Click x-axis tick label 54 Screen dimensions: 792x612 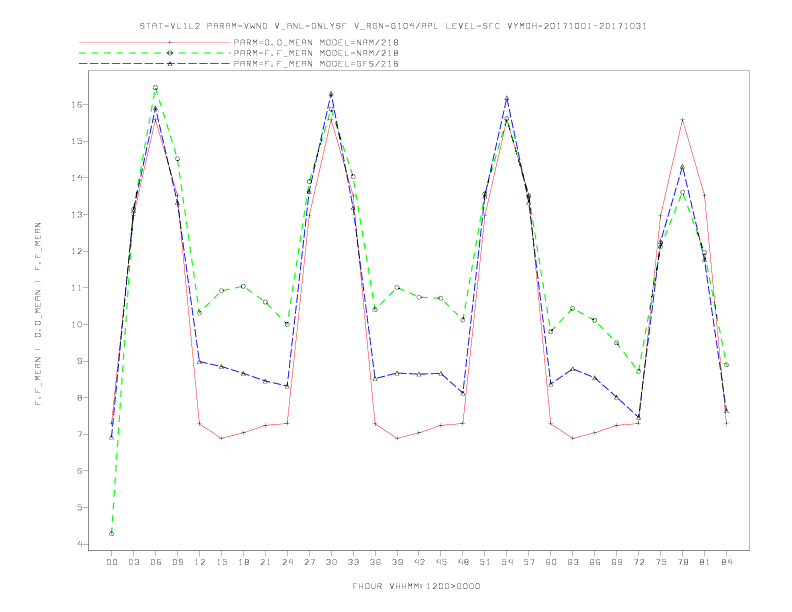pos(507,562)
